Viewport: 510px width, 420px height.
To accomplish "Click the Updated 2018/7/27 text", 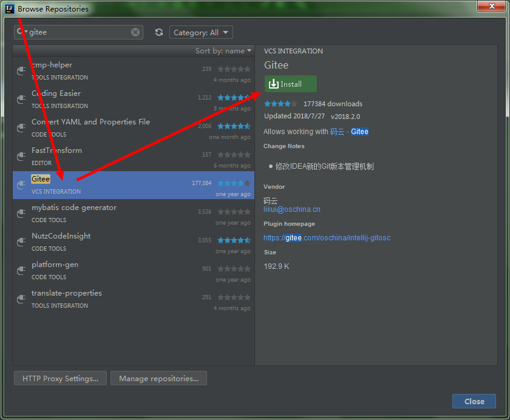I will click(294, 116).
